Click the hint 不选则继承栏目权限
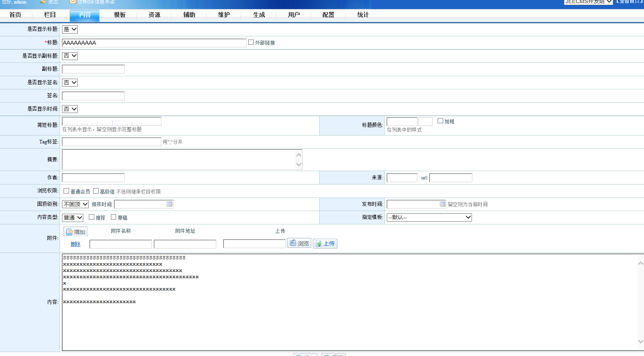 click(x=139, y=192)
